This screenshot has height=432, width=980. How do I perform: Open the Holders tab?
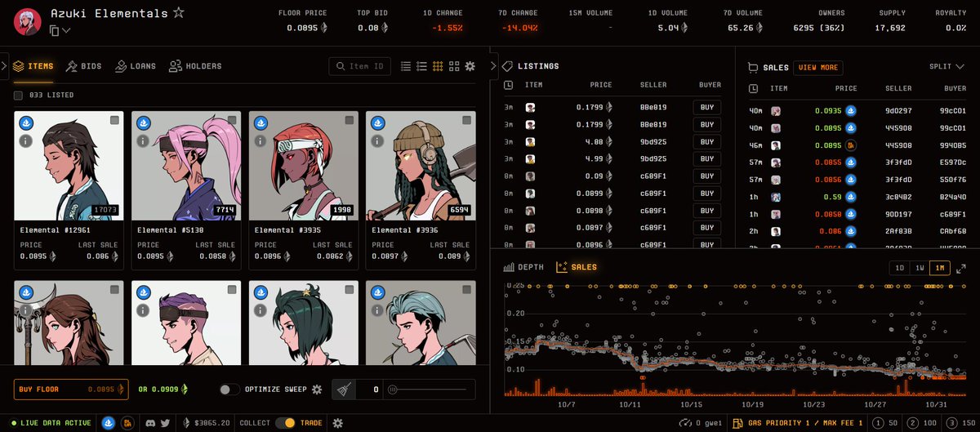[x=194, y=66]
